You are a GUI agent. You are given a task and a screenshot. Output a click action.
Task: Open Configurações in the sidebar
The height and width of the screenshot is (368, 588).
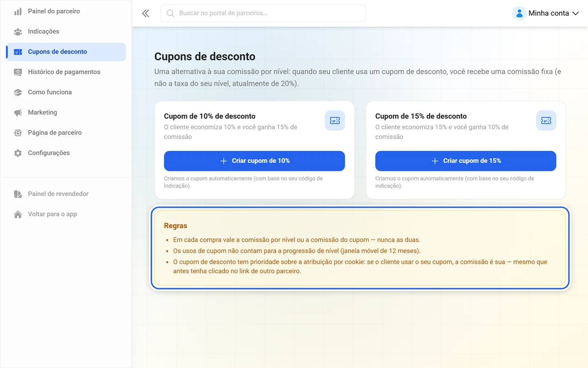(66, 153)
